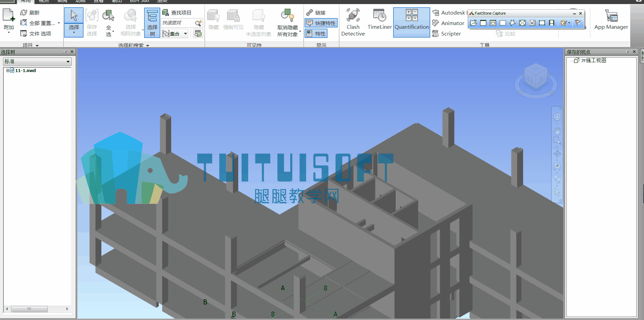Toggle auto-hide pin on Selection Tree panel
The width and height of the screenshot is (644, 320).
pyautogui.click(x=65, y=52)
